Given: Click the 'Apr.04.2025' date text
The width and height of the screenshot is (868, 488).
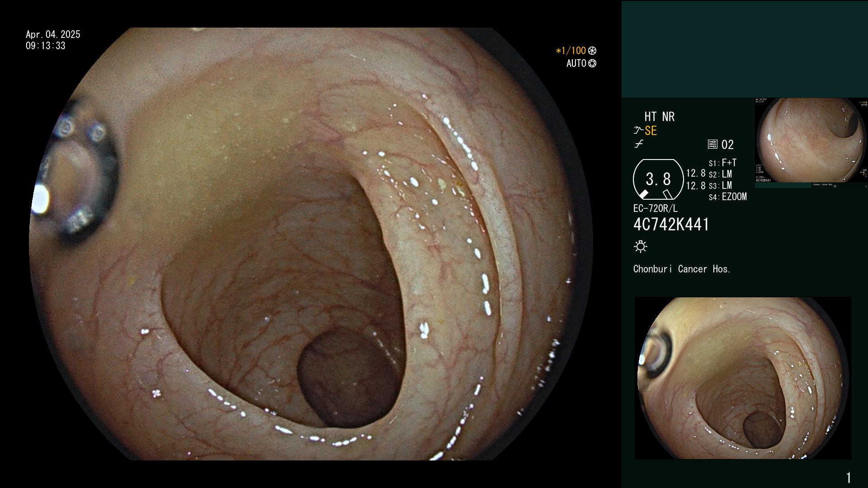Looking at the screenshot, I should (x=53, y=34).
